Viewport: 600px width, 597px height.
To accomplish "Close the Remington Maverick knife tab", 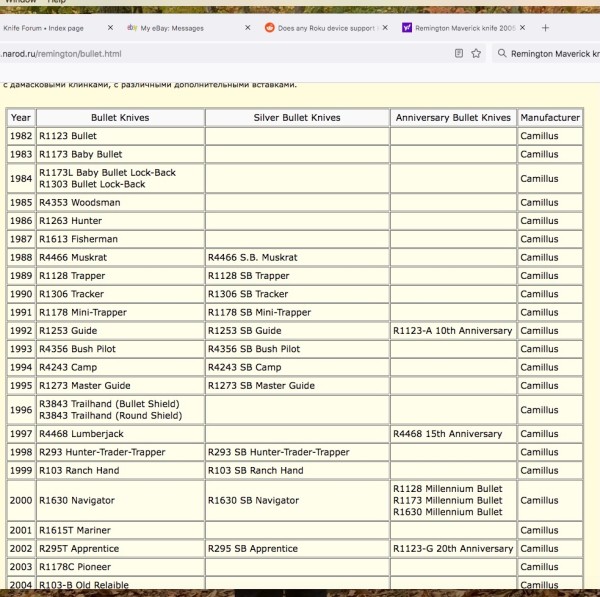I will (x=523, y=28).
